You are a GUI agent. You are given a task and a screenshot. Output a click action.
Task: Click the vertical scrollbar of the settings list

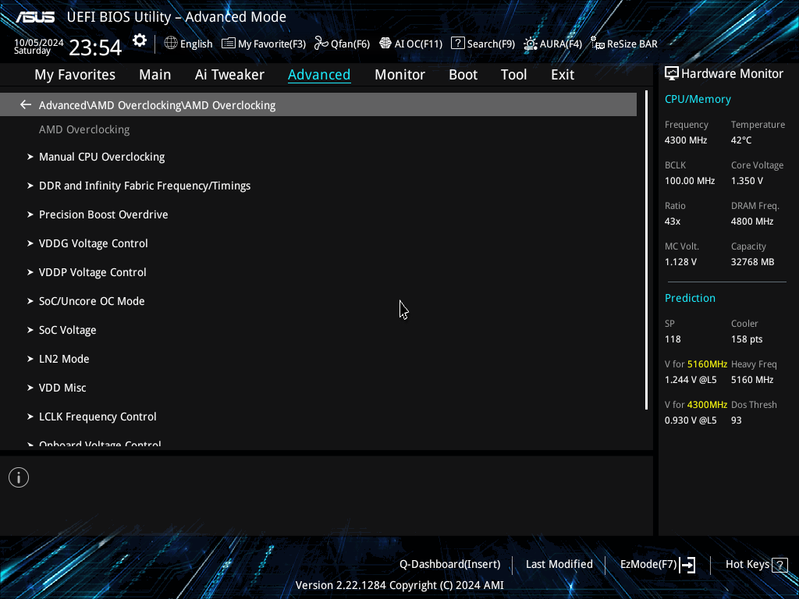click(x=647, y=250)
